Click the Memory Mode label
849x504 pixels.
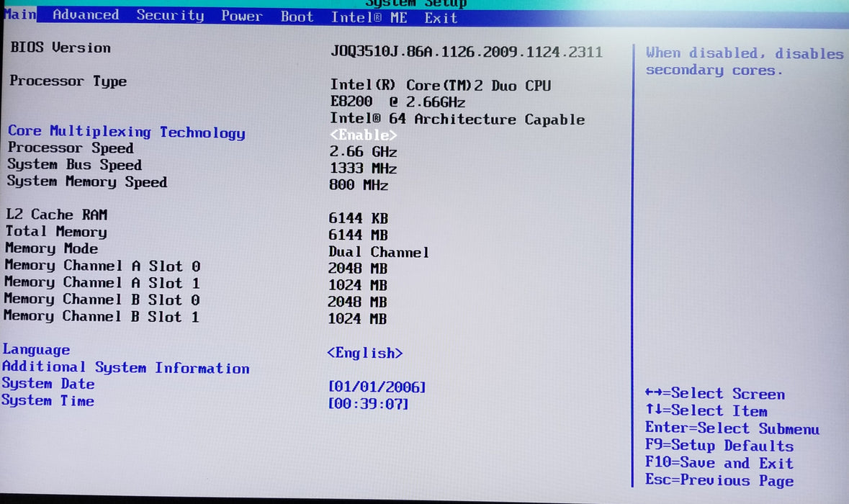pos(51,248)
